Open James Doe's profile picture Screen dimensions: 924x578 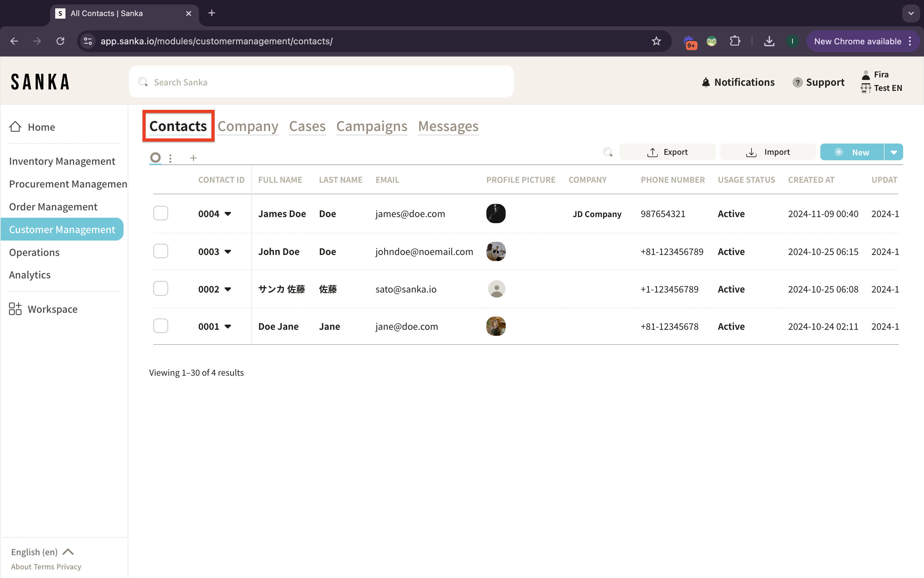pos(496,214)
